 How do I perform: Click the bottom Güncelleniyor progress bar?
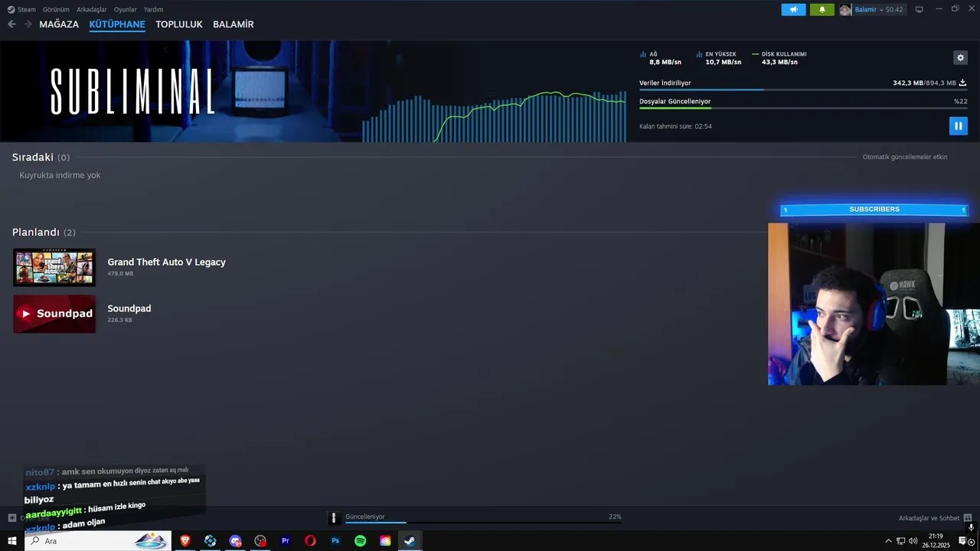point(483,523)
